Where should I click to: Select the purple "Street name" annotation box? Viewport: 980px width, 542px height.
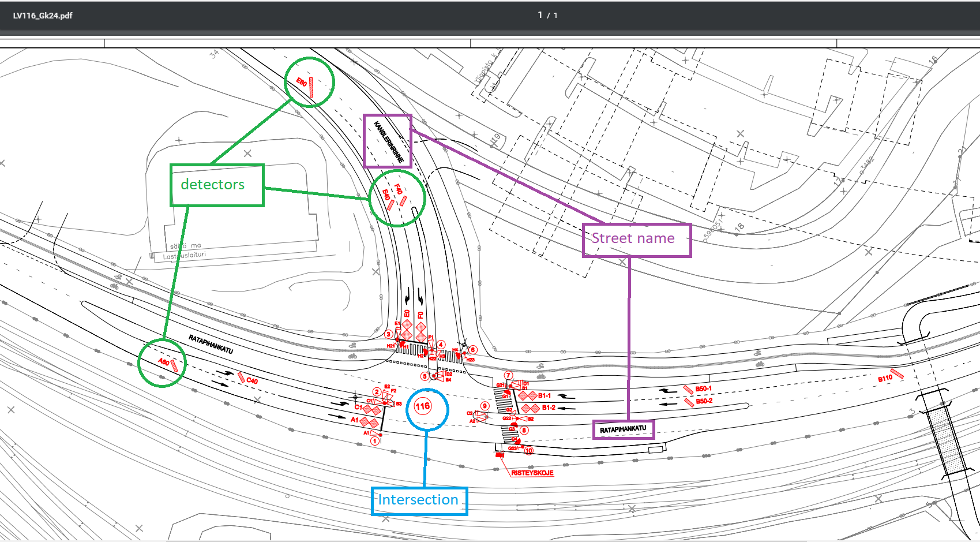coord(636,240)
